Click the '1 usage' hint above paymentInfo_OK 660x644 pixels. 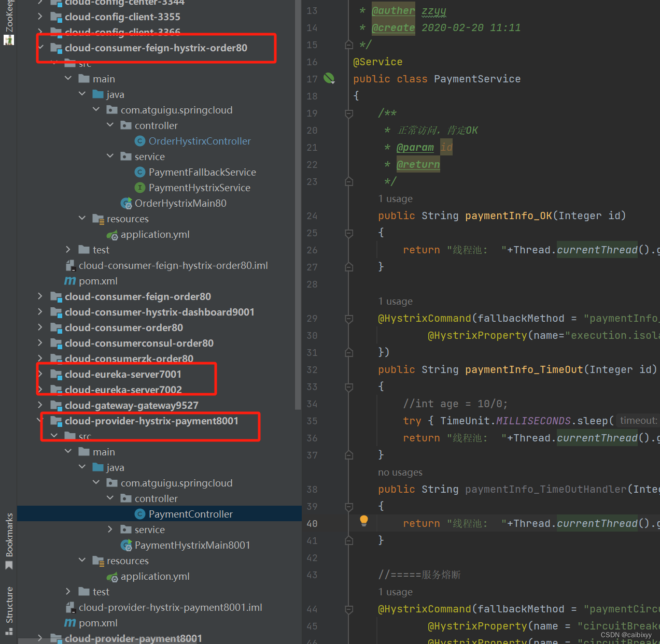point(395,198)
